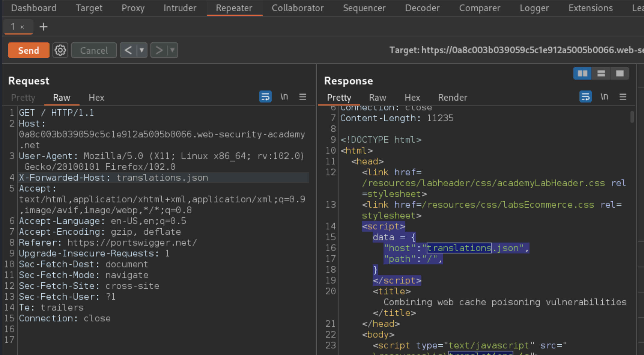Toggle non-printable characters in Request pane

coord(284,96)
